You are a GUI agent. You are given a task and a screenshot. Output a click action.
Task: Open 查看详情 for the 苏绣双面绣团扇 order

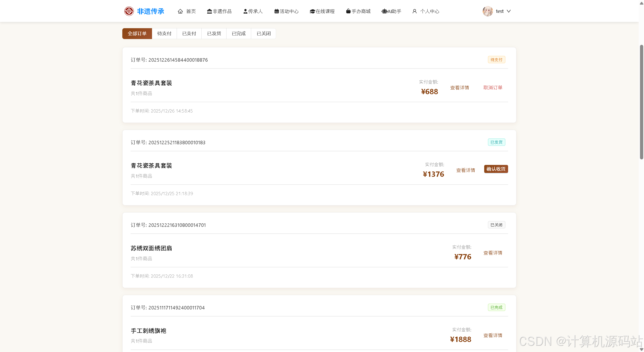click(493, 253)
